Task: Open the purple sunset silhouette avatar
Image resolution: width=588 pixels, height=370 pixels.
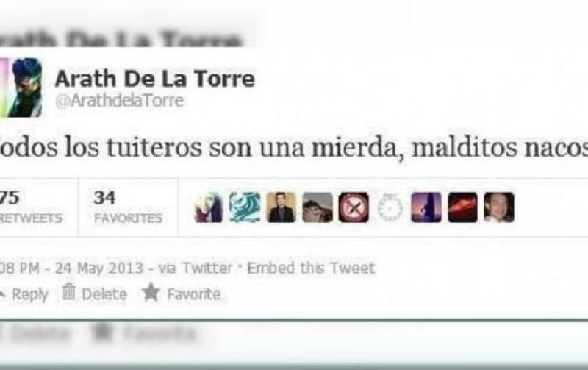Action: pyautogui.click(x=426, y=207)
